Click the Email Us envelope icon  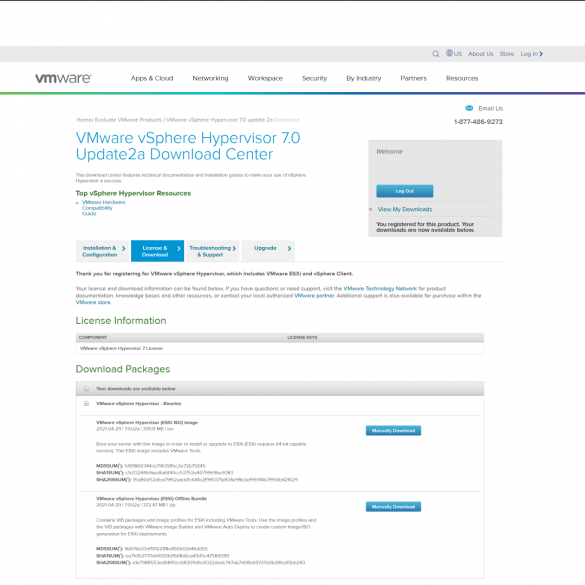469,108
